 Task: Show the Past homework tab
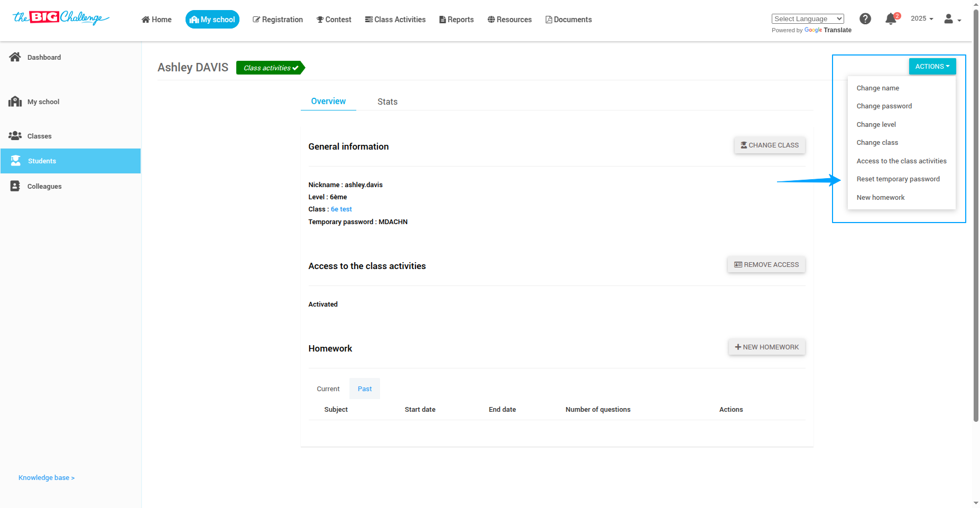[x=365, y=389]
